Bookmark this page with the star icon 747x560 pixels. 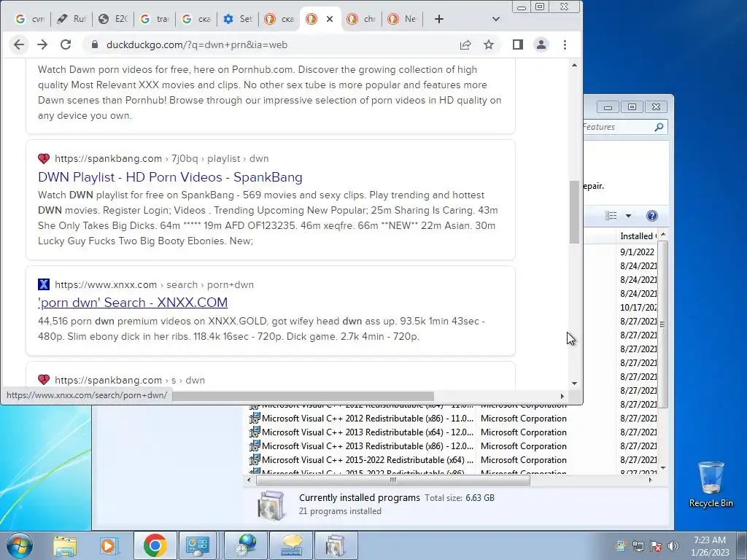(489, 44)
